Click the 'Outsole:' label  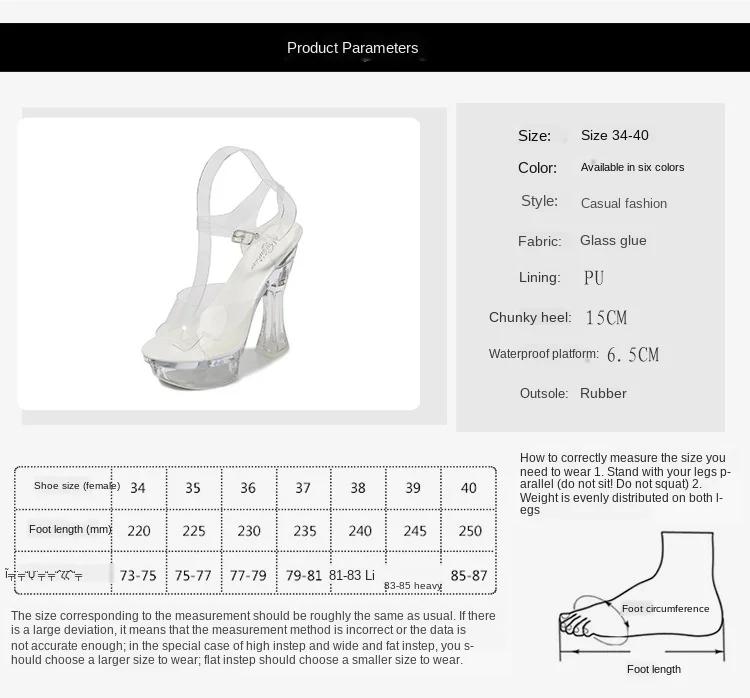pyautogui.click(x=544, y=393)
